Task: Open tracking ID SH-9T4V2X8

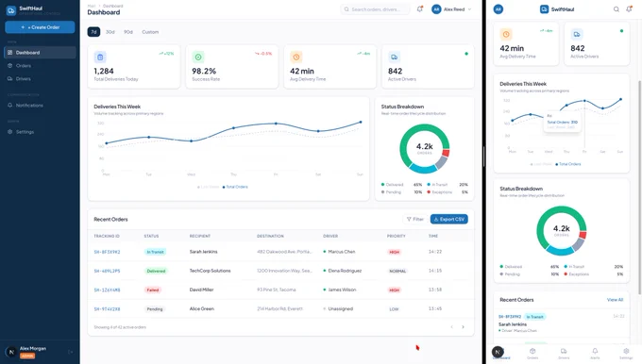Action: coord(108,308)
